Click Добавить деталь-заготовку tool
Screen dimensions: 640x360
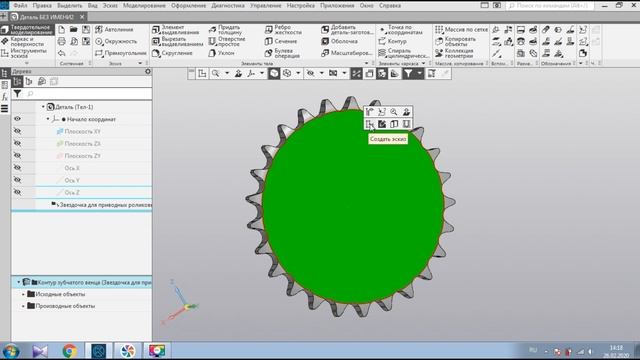tap(347, 29)
